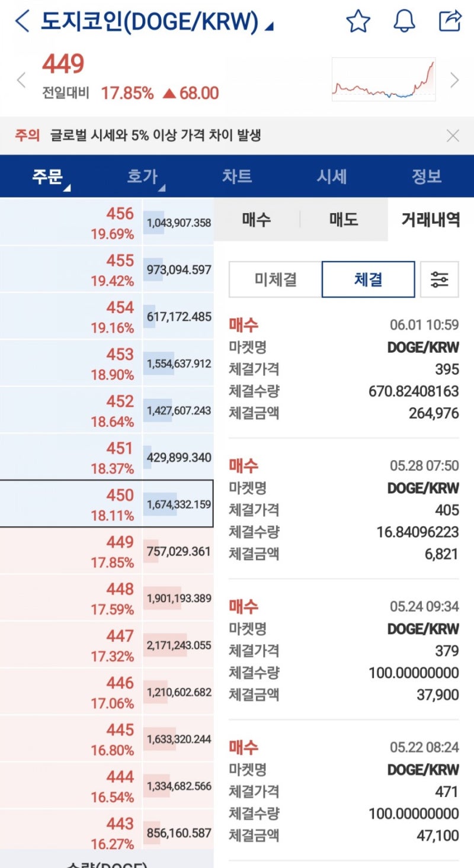Select the 매도 order tab
The width and height of the screenshot is (474, 868).
coord(344,220)
